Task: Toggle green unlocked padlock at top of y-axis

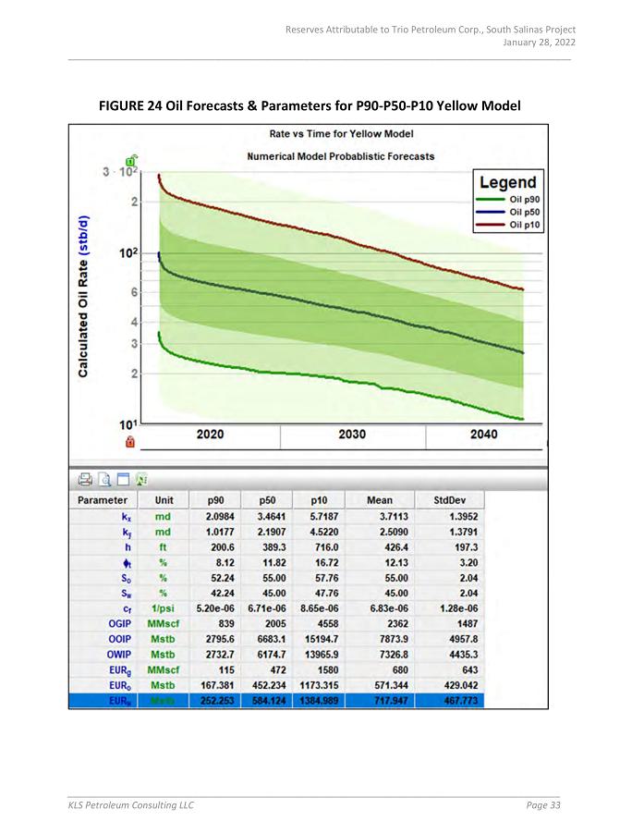Action: (x=131, y=164)
